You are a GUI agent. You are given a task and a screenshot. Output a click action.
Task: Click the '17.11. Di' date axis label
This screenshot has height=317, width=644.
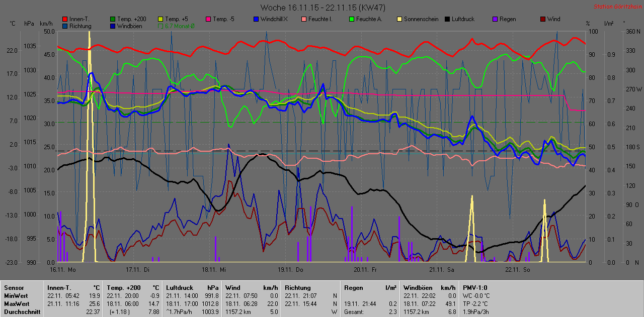point(138,269)
